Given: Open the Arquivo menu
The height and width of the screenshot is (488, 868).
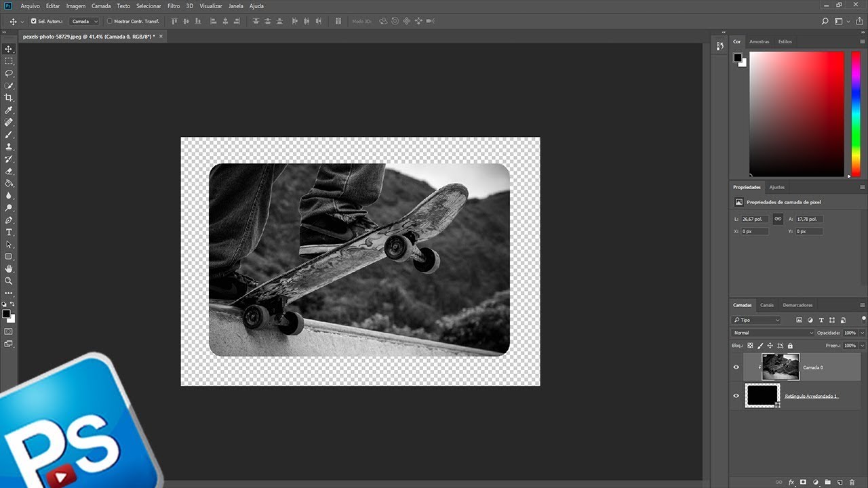Looking at the screenshot, I should point(30,5).
